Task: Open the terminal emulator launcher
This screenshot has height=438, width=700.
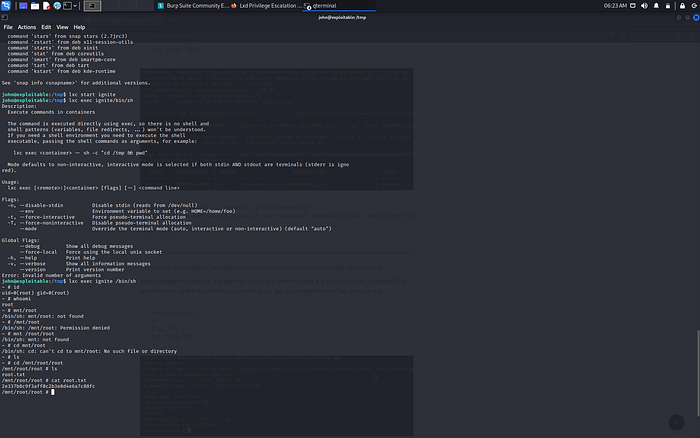Action: coord(67,6)
